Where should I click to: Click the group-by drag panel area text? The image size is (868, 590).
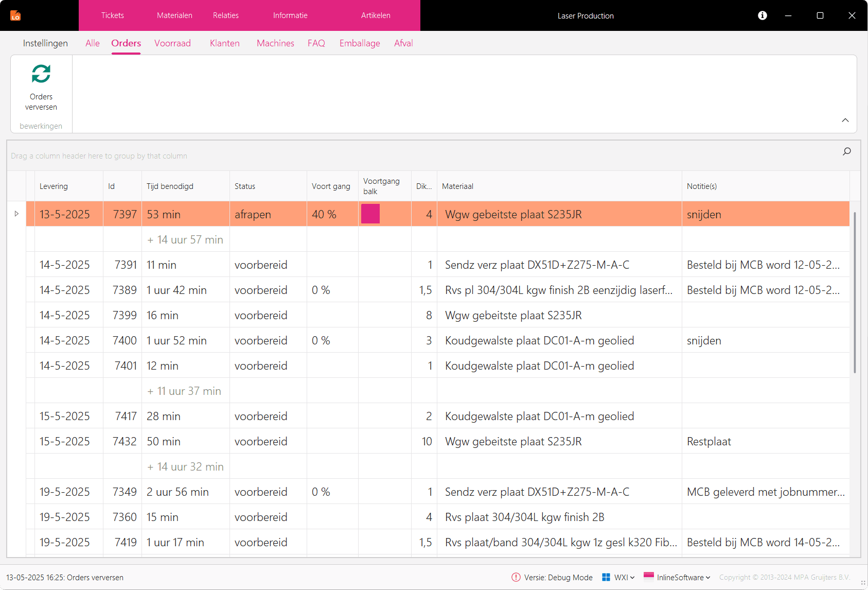tap(99, 155)
